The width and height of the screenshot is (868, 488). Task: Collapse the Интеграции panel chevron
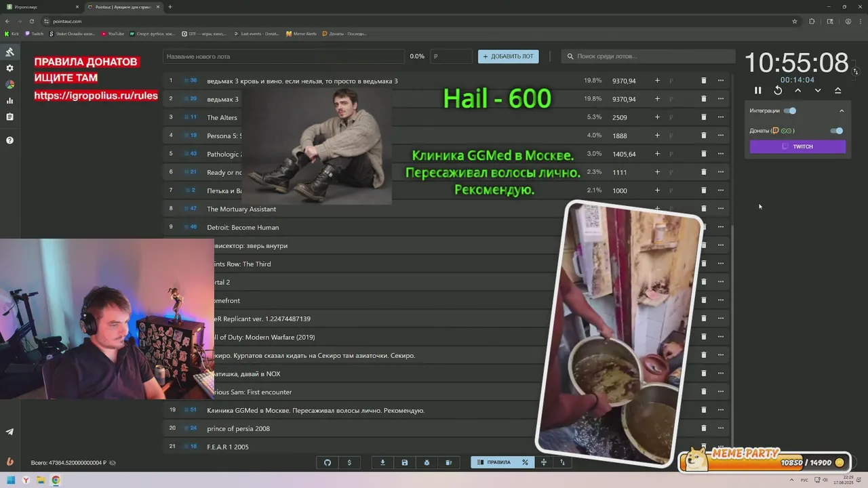842,110
